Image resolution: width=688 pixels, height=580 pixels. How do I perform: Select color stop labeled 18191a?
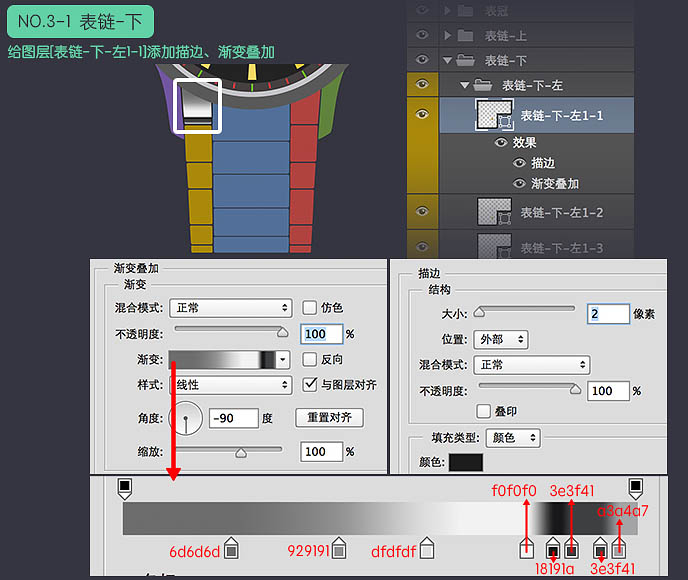click(553, 548)
